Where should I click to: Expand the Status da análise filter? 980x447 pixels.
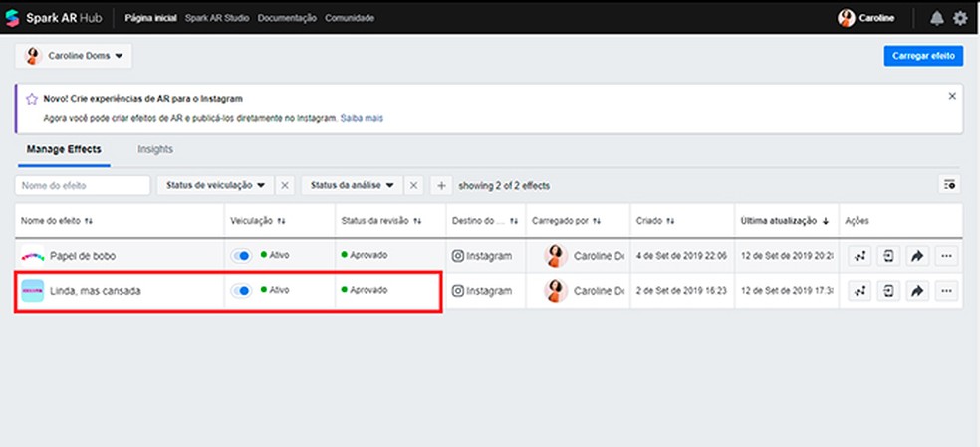click(352, 186)
